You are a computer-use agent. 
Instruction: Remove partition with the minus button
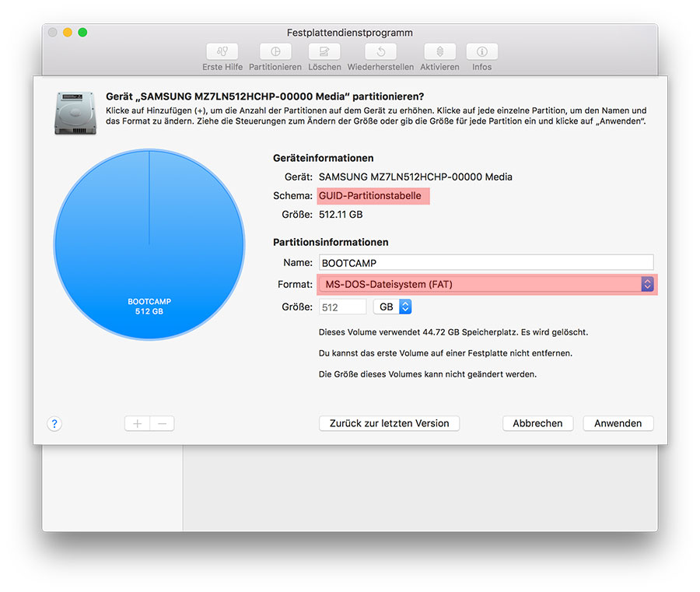tap(162, 423)
